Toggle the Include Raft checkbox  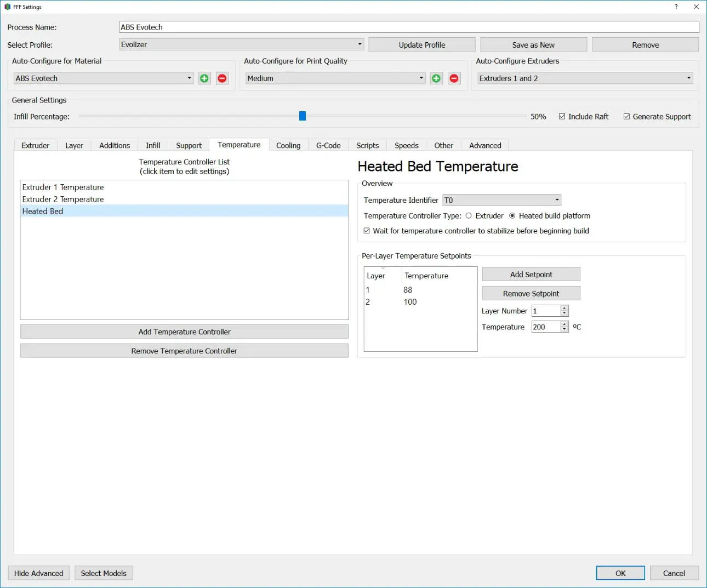tap(562, 117)
